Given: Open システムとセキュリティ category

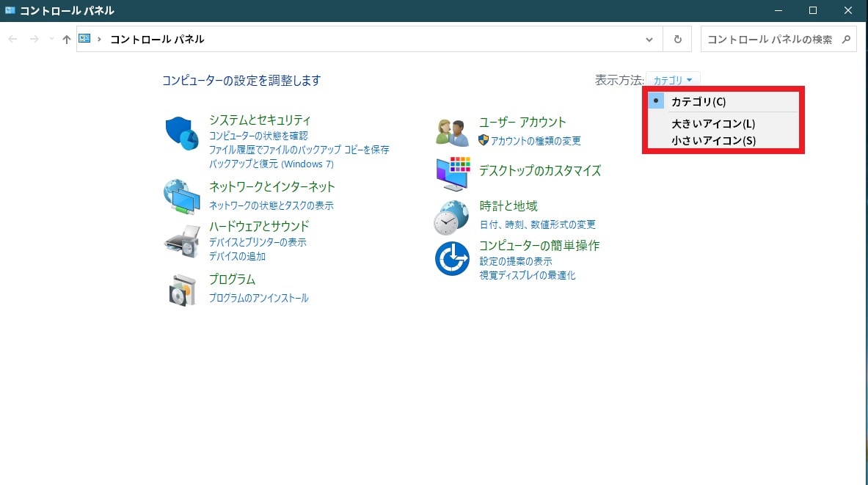Looking at the screenshot, I should [x=260, y=120].
